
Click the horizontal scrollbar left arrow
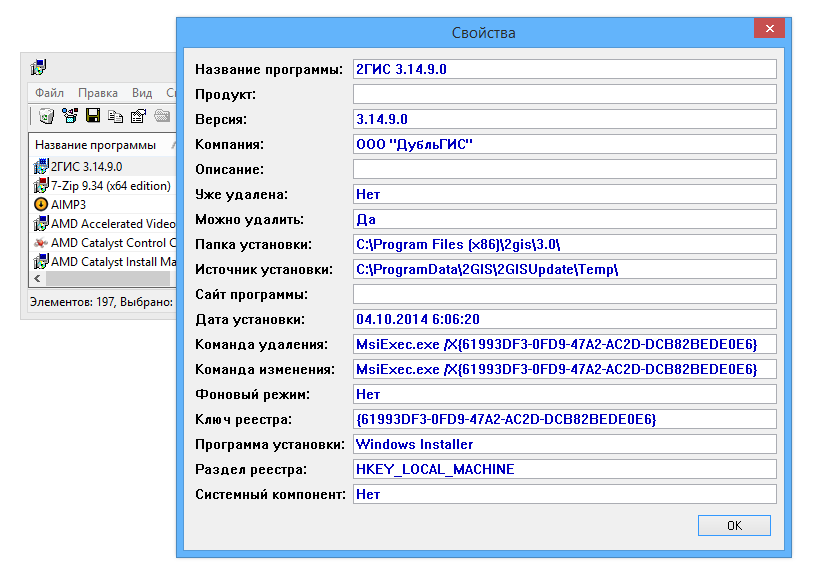pos(37,279)
